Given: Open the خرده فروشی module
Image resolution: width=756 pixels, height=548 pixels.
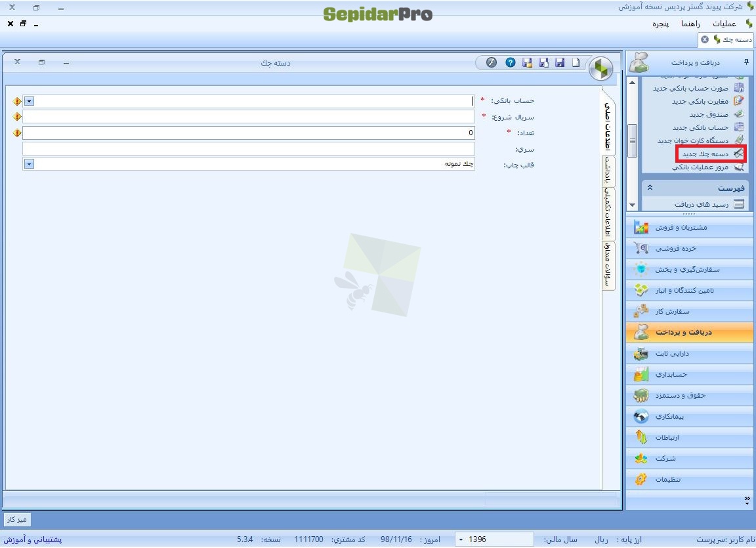Looking at the screenshot, I should pos(690,248).
